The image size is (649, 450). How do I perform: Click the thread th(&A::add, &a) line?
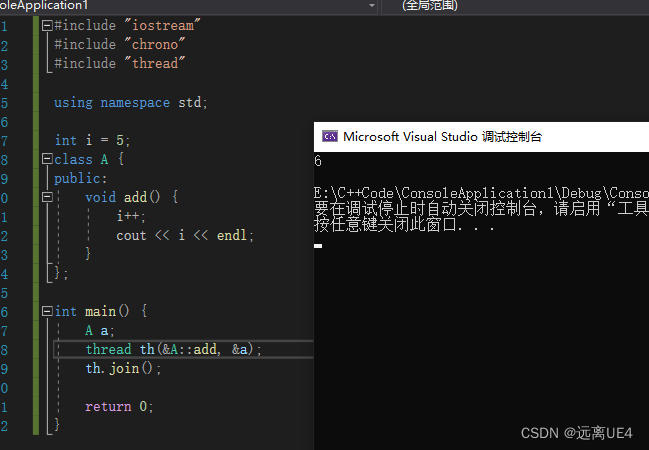pos(173,349)
